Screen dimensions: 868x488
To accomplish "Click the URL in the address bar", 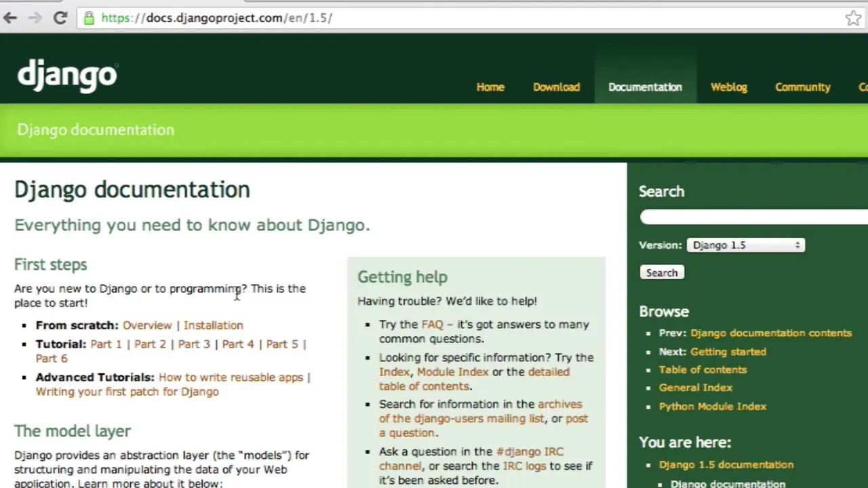I will click(x=216, y=18).
